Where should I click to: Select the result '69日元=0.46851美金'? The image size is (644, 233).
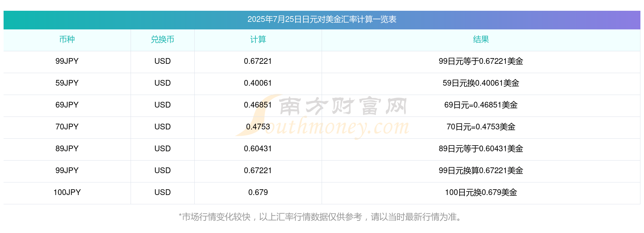pyautogui.click(x=481, y=105)
